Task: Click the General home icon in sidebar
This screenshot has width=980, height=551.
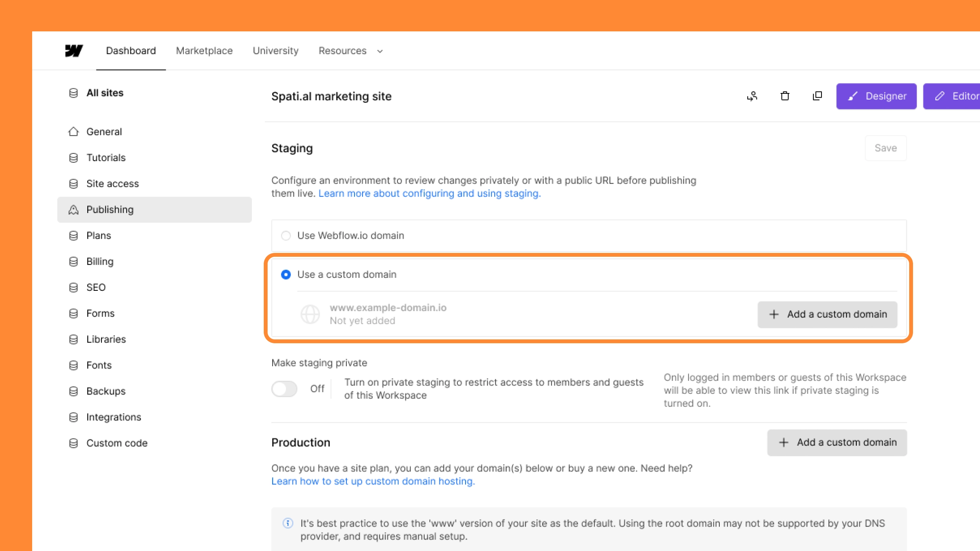Action: point(73,132)
